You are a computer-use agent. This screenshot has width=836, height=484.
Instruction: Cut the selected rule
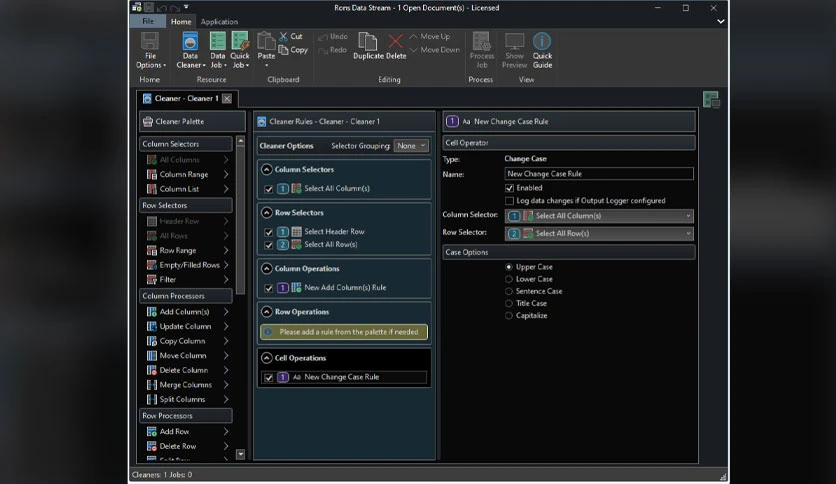tap(291, 36)
